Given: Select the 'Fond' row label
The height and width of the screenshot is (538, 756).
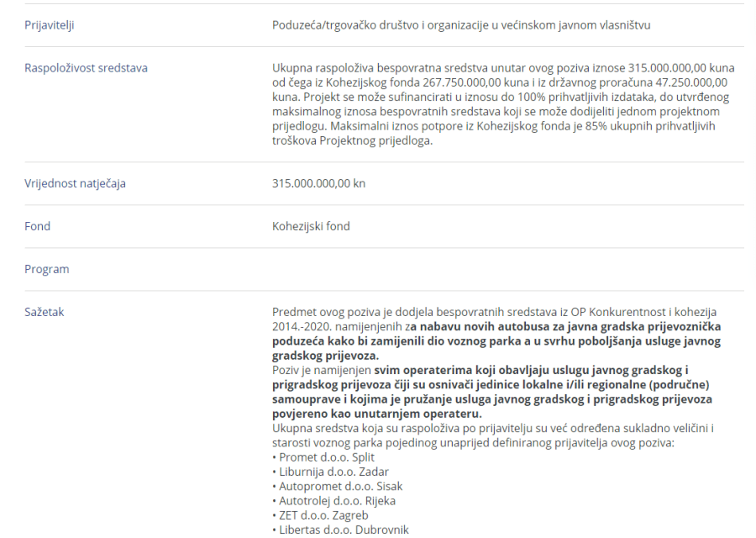Looking at the screenshot, I should pyautogui.click(x=37, y=226).
